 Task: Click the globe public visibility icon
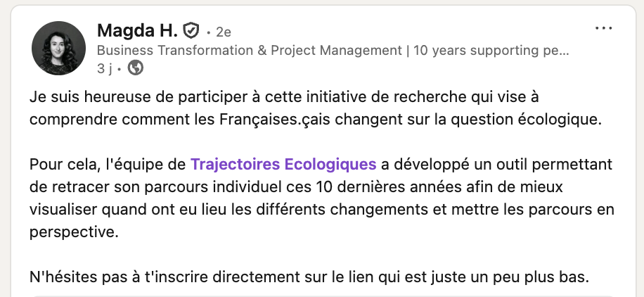[x=136, y=68]
